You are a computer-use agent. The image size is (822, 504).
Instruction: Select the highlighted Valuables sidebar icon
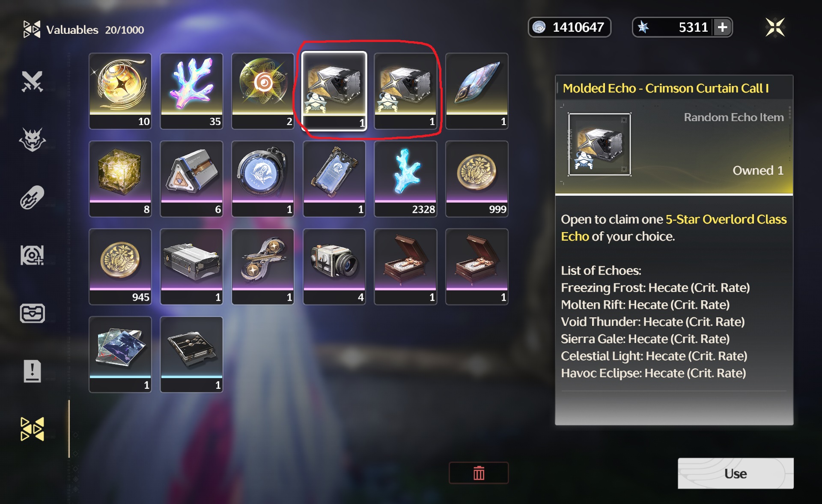(x=32, y=429)
